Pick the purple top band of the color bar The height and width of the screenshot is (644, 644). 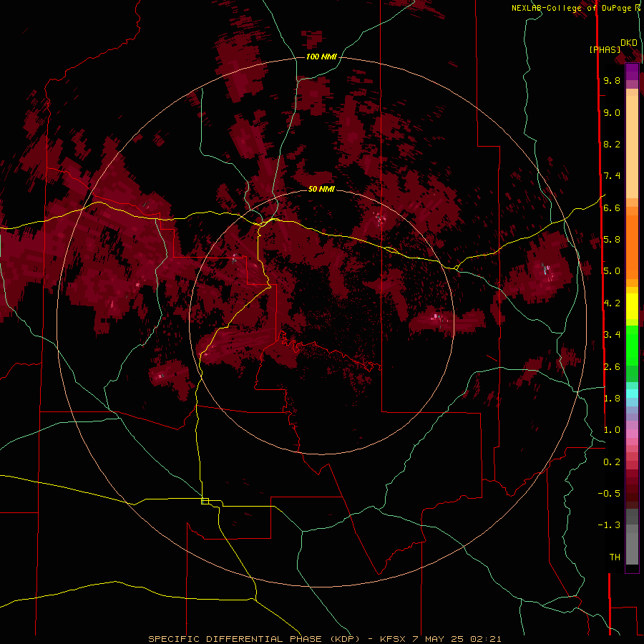(x=632, y=72)
